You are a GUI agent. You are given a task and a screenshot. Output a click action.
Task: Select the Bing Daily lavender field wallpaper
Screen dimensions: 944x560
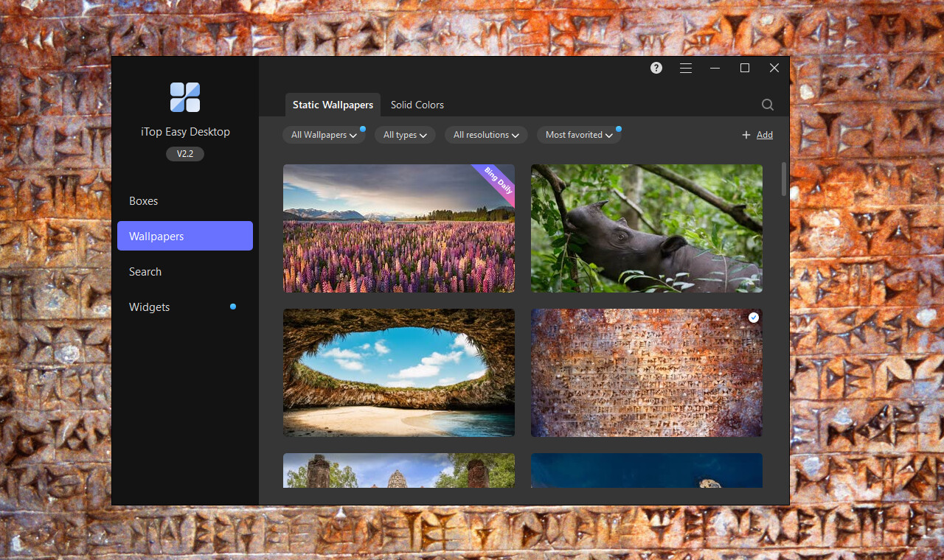point(398,228)
